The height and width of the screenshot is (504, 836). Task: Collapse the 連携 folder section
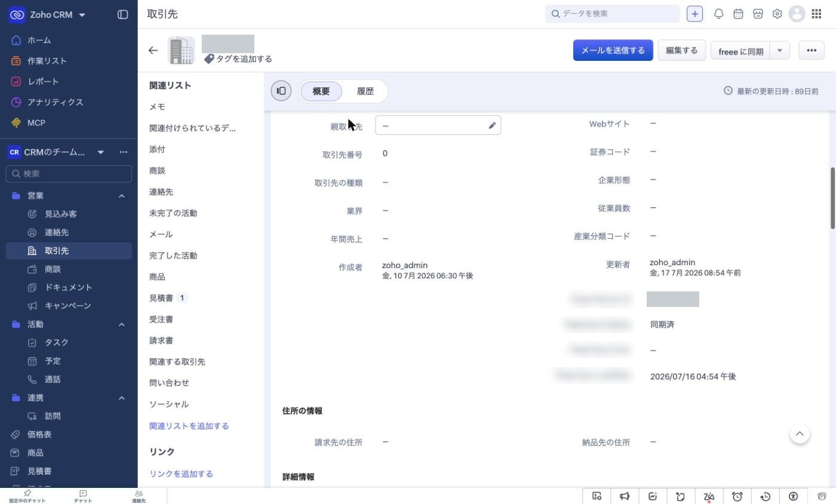[x=121, y=398]
